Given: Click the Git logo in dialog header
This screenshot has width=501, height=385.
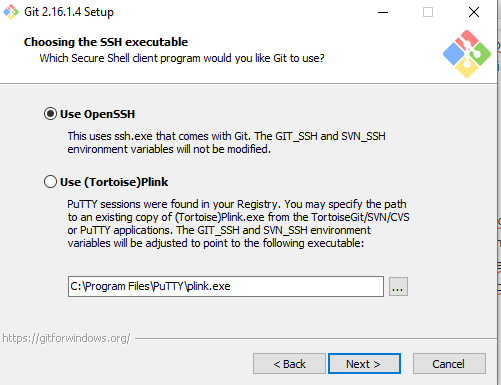Looking at the screenshot, I should [x=467, y=54].
